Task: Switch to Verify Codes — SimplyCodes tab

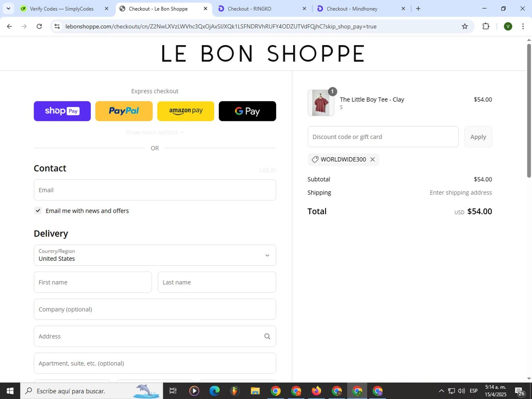Action: click(61, 9)
